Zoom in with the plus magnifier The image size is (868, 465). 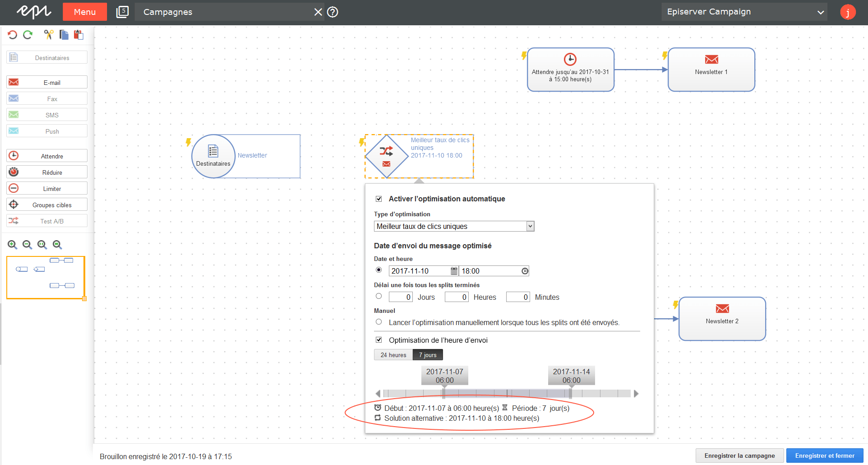click(x=13, y=245)
